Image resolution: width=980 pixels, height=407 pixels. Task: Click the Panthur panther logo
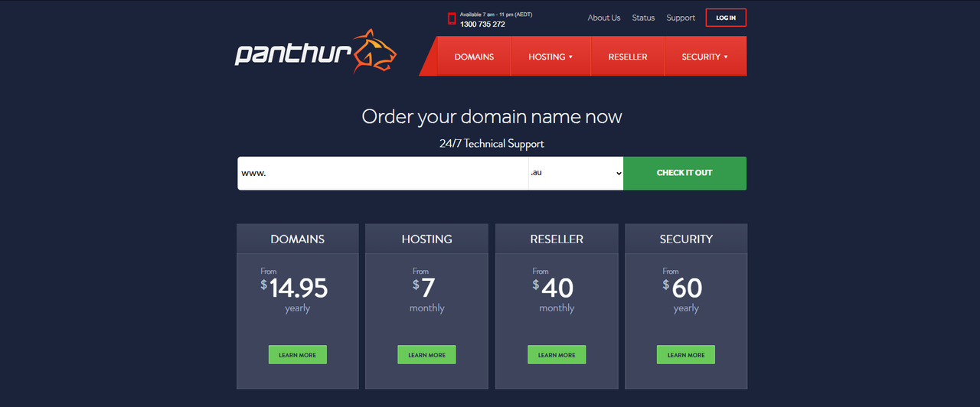pyautogui.click(x=315, y=52)
